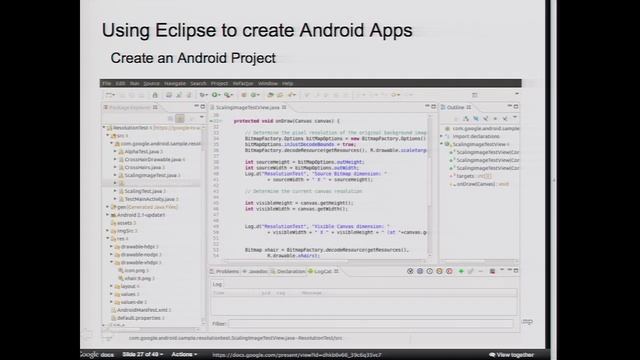The image size is (640, 360).
Task: Maximize the Outline panel
Action: [x=516, y=107]
